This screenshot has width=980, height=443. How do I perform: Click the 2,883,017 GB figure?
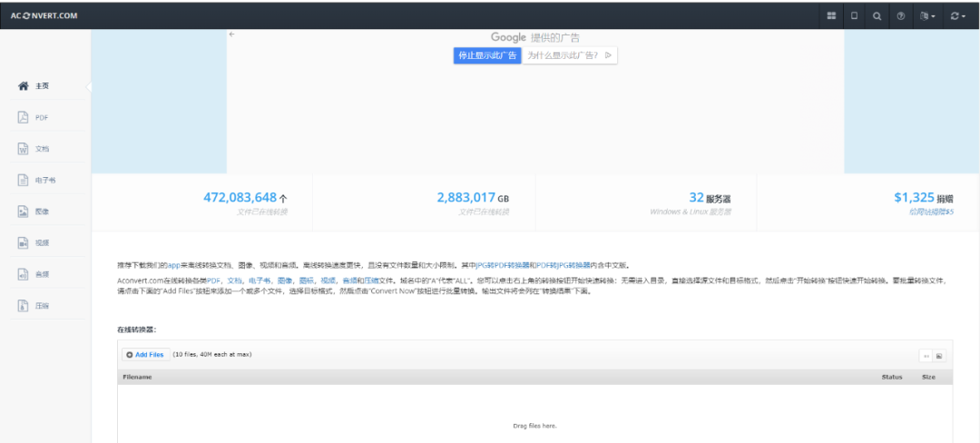(x=466, y=198)
